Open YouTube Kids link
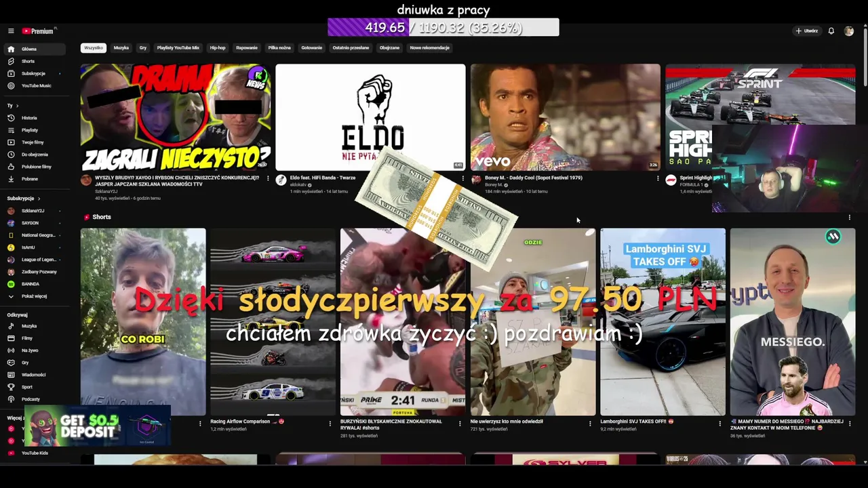The width and height of the screenshot is (868, 488). 36,453
